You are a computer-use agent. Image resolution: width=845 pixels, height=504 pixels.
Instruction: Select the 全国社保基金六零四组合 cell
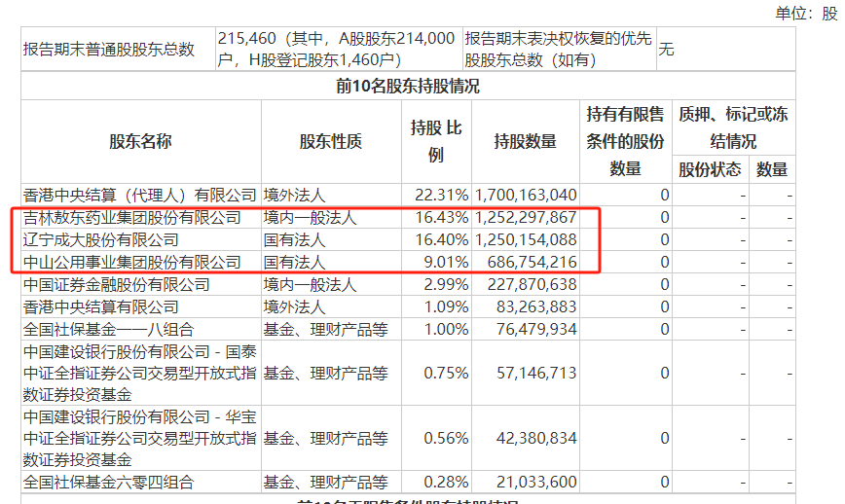click(x=108, y=482)
